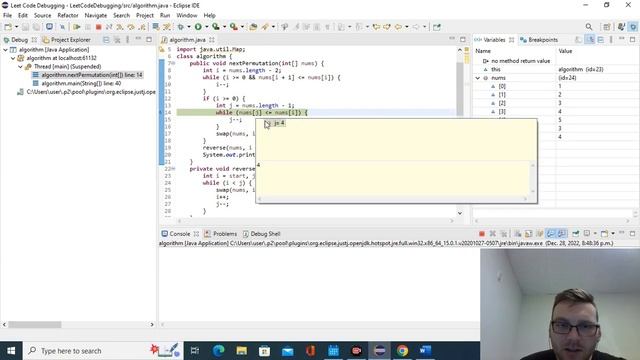
Task: Open the Run menu
Action: (165, 16)
